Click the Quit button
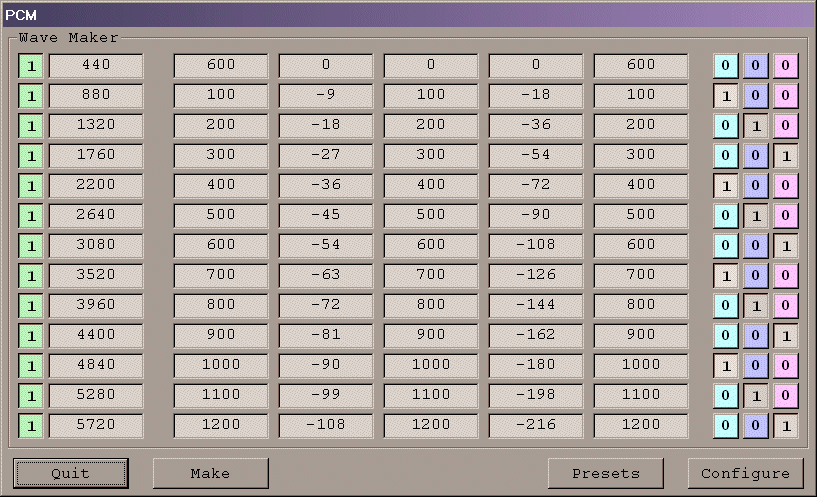 pos(70,473)
